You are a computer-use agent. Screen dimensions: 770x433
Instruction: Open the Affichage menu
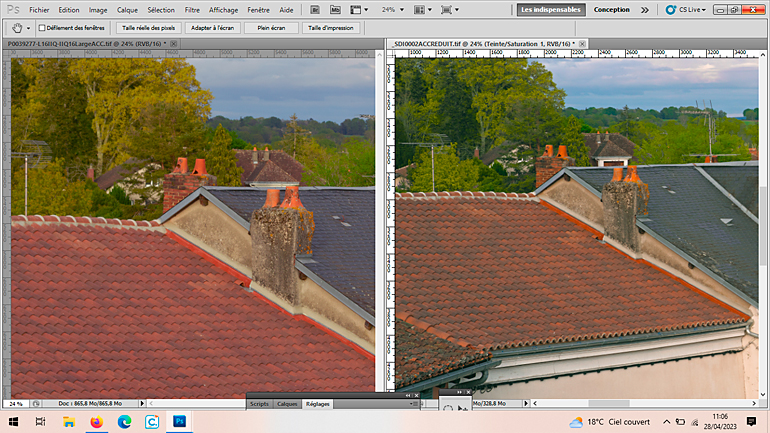pyautogui.click(x=223, y=10)
